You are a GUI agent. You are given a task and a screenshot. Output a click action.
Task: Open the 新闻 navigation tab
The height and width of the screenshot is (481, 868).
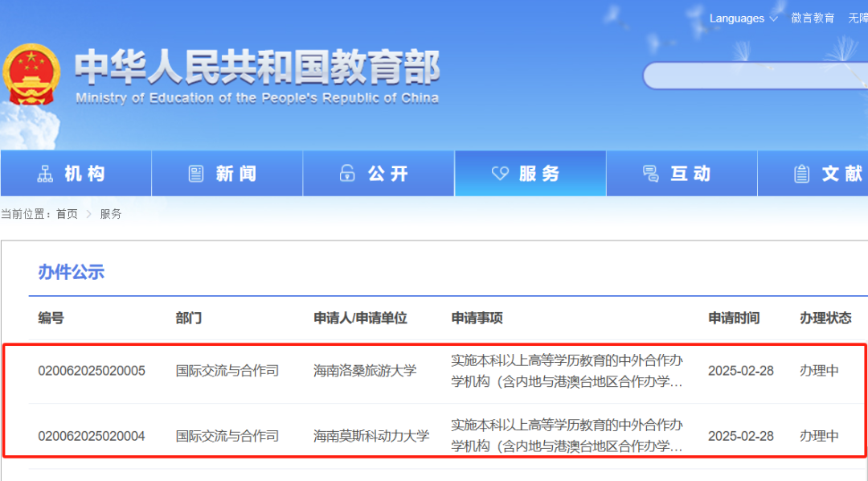point(227,174)
